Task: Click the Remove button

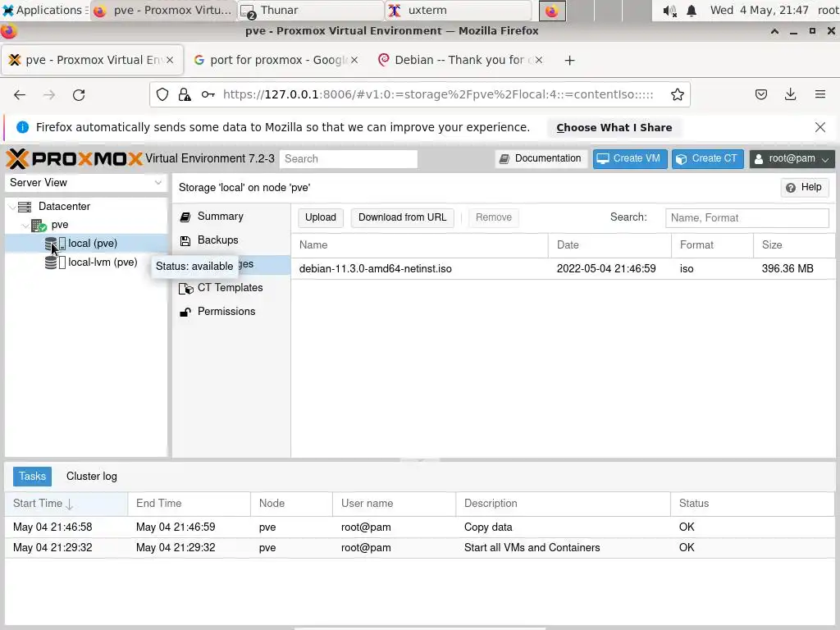Action: (493, 217)
